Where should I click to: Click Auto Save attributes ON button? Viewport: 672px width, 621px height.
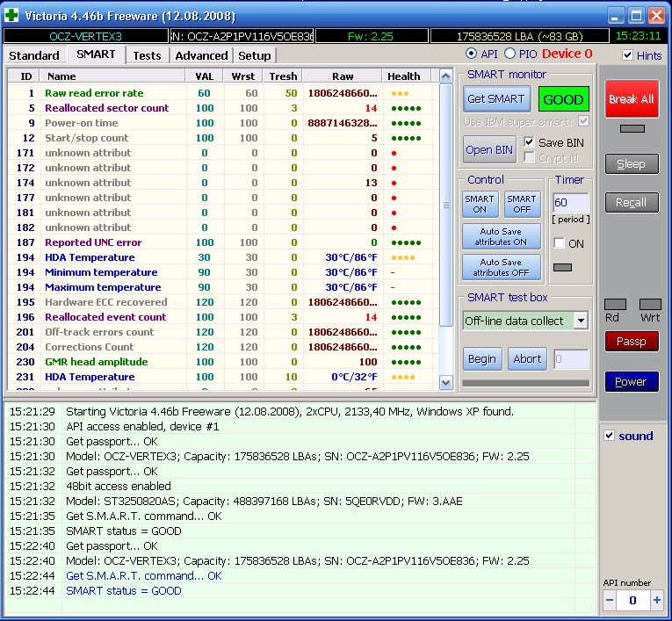501,236
